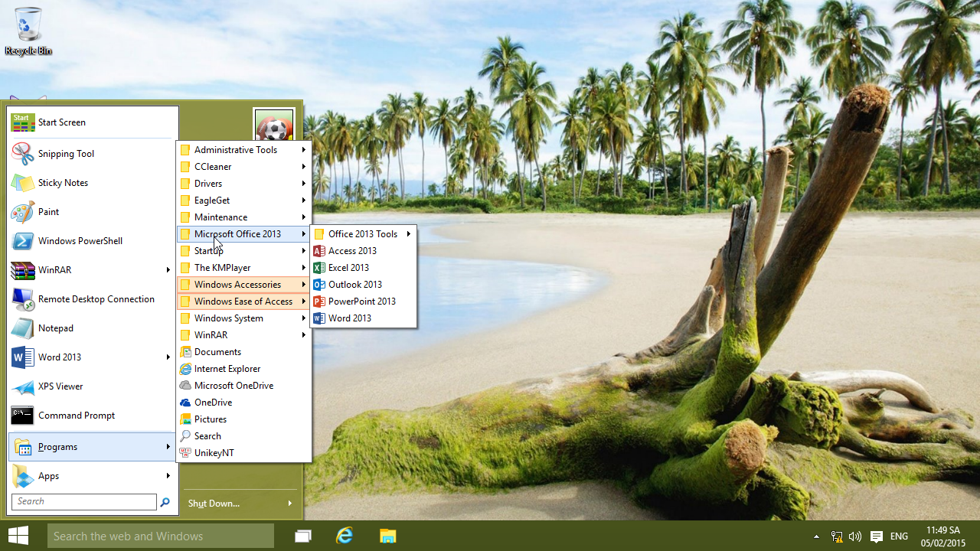This screenshot has width=980, height=551.
Task: Click arrow next to Shut Down
Action: tap(290, 504)
